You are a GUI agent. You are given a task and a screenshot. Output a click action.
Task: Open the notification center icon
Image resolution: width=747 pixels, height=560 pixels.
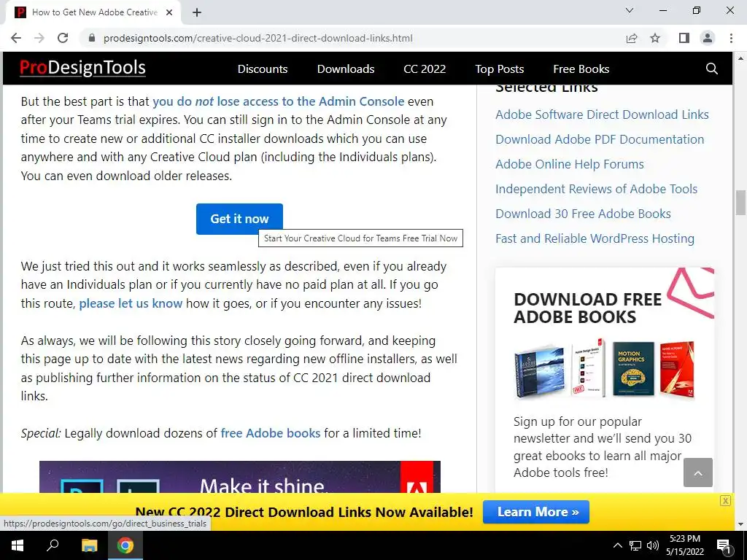tap(724, 546)
